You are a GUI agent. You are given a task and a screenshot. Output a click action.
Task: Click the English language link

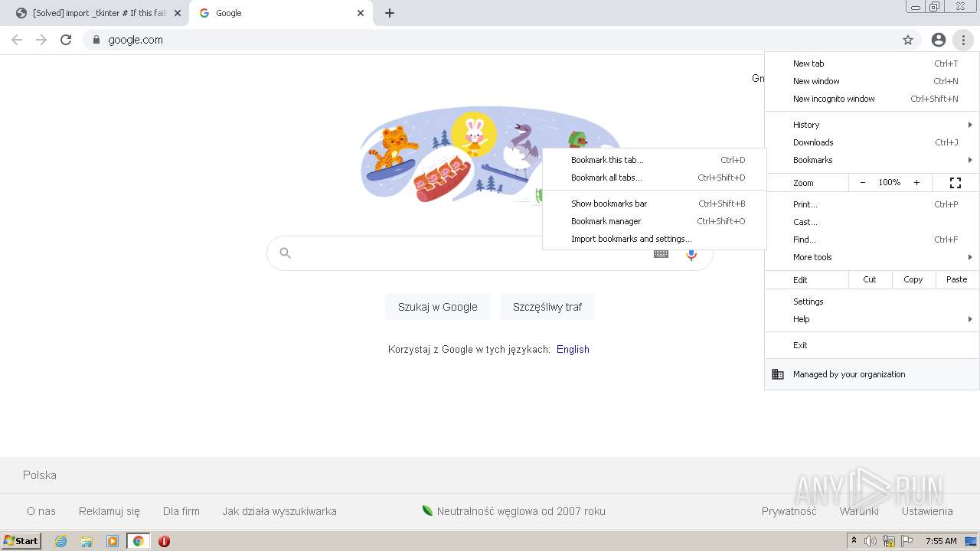pos(573,349)
